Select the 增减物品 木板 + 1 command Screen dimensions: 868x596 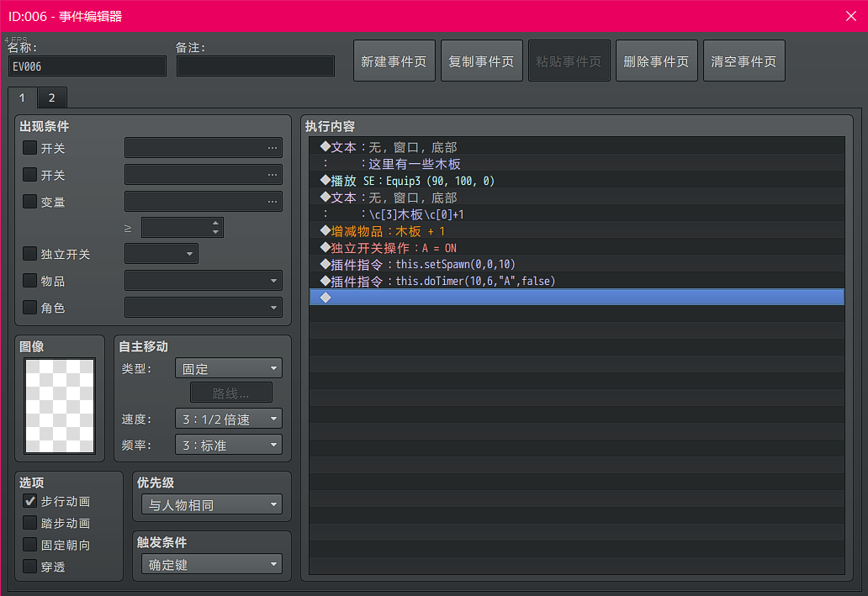point(577,231)
